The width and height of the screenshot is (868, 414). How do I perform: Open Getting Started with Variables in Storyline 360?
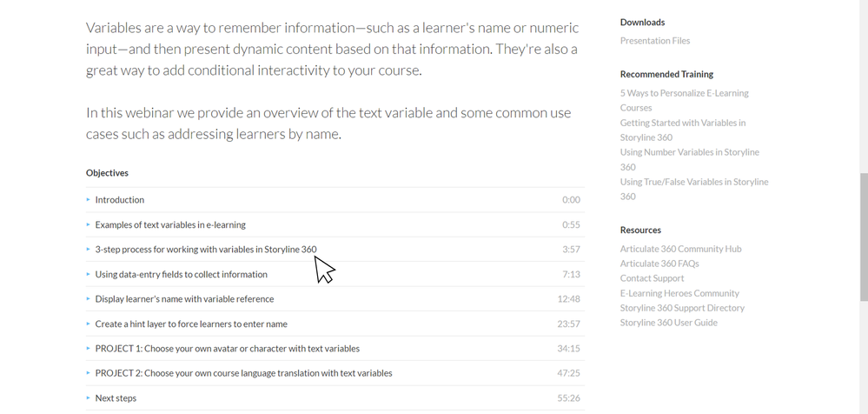pos(682,123)
